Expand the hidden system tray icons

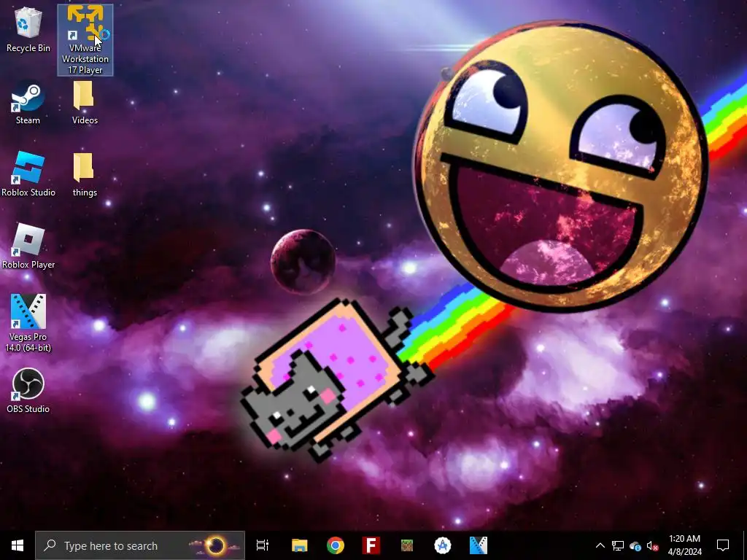(600, 545)
